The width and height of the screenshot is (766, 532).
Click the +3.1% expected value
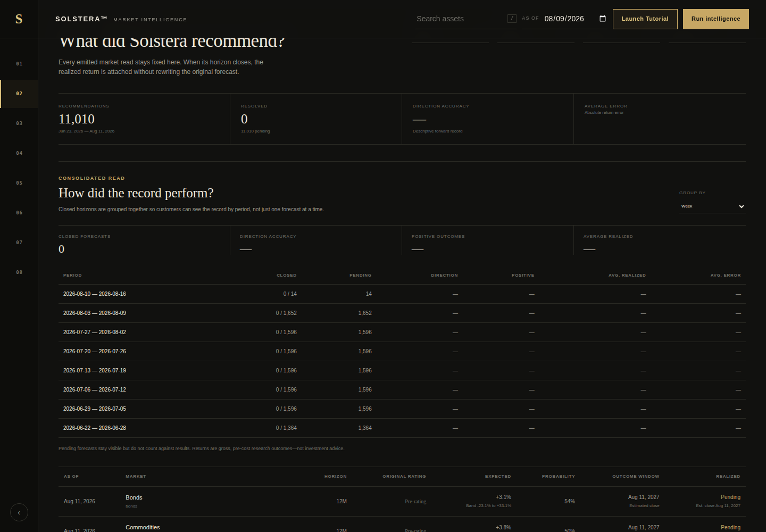(x=503, y=497)
